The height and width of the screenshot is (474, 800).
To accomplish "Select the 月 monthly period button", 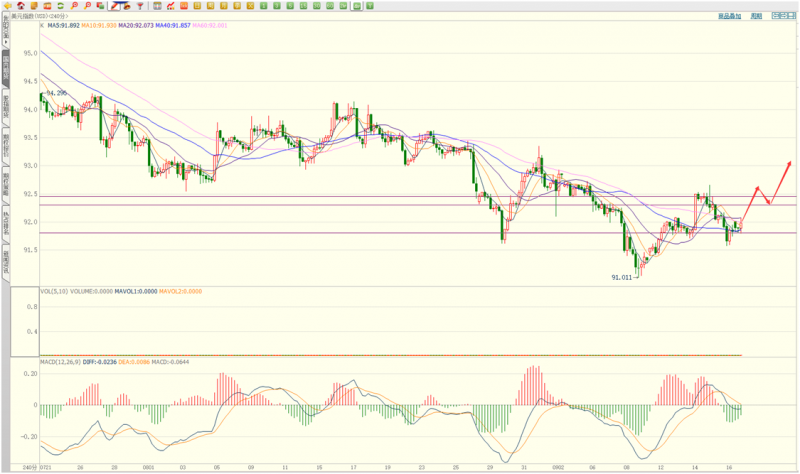I will [x=223, y=6].
